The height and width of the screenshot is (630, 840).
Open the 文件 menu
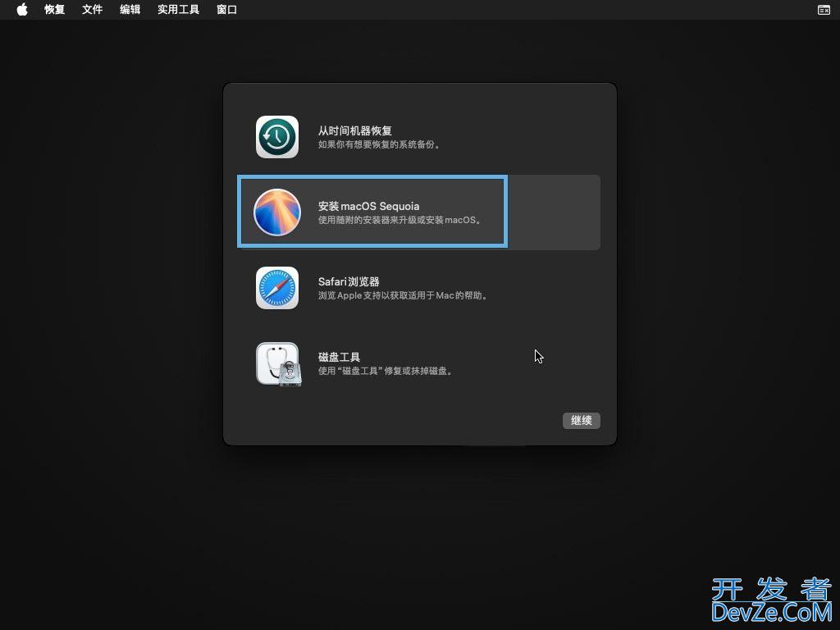[x=92, y=10]
